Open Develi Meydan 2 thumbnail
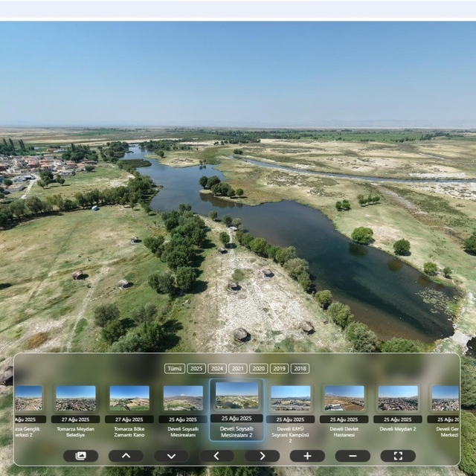The image size is (476, 476). [398, 398]
